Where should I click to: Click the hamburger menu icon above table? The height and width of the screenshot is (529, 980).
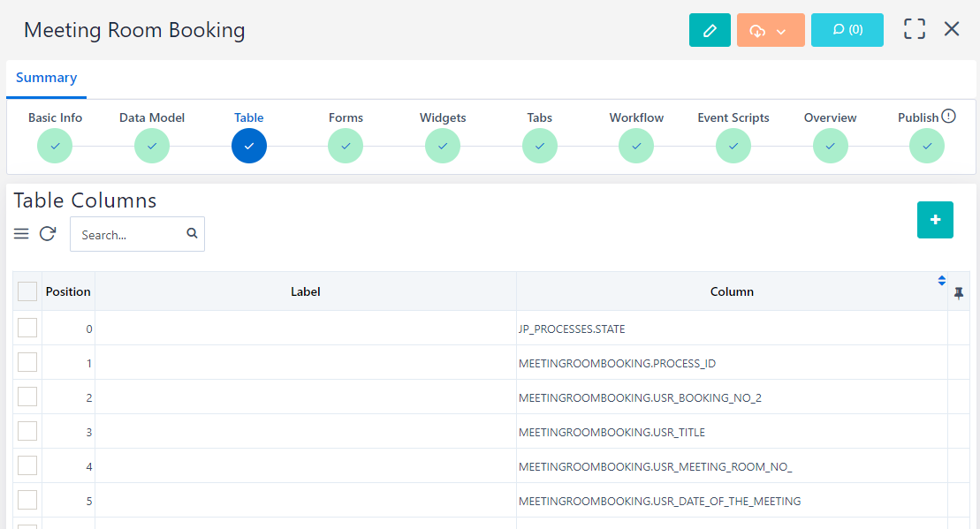click(x=22, y=234)
